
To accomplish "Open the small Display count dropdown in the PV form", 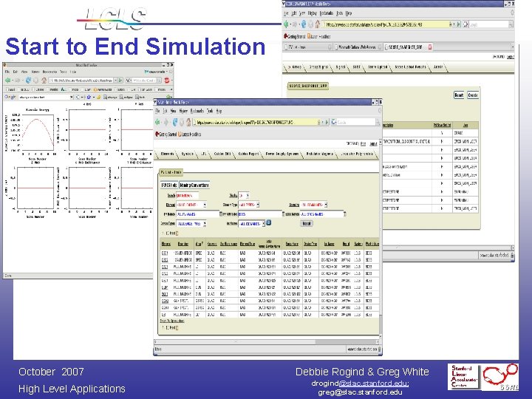I will [244, 196].
